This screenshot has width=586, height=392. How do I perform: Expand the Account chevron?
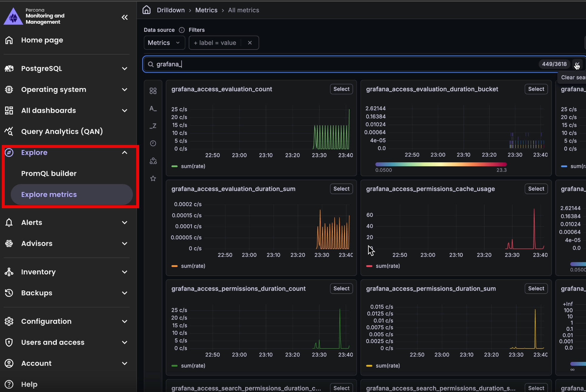point(125,363)
